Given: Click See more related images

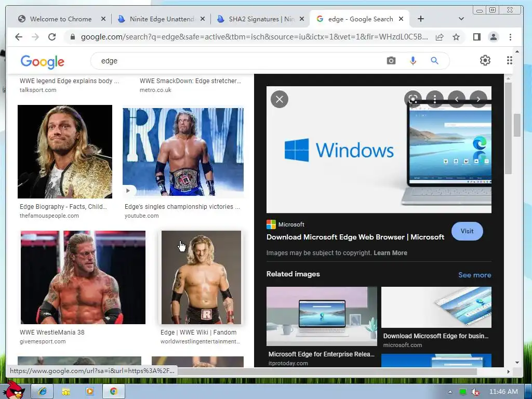Looking at the screenshot, I should coord(475,275).
